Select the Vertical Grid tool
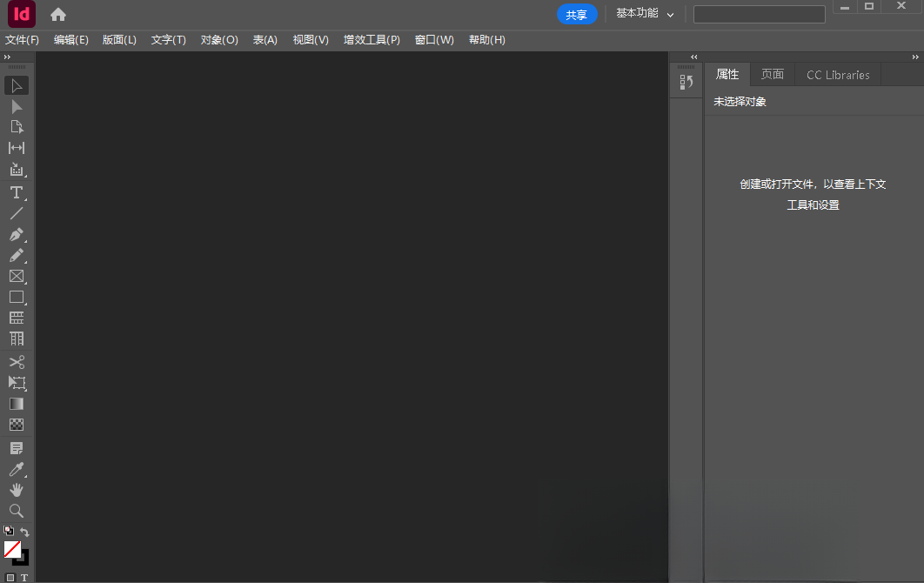 (17, 339)
